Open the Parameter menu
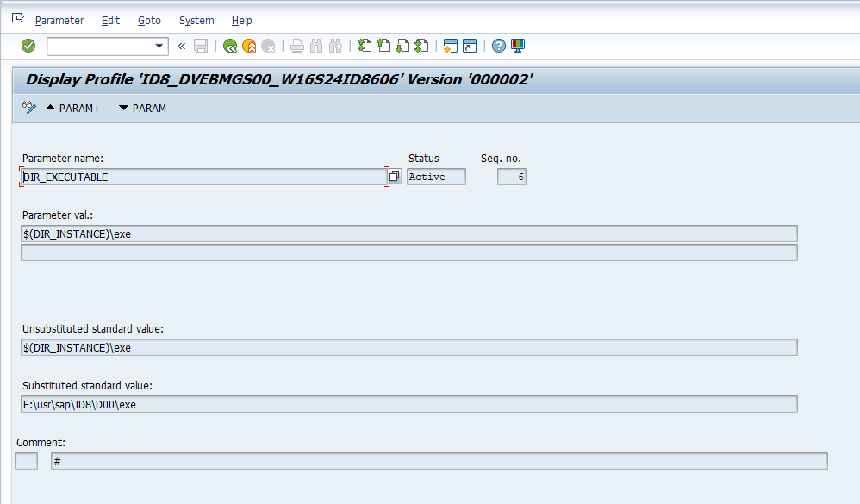This screenshot has width=860, height=504. 59,20
